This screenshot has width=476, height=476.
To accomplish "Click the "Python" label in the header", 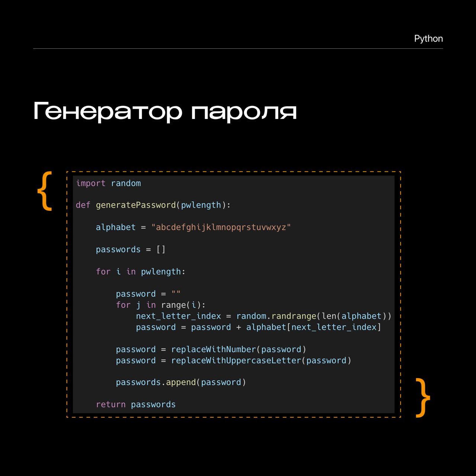I will [x=428, y=39].
